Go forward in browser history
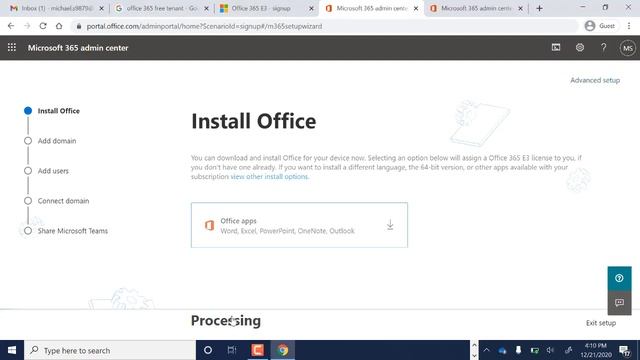Image resolution: width=640 pixels, height=360 pixels. 27,26
